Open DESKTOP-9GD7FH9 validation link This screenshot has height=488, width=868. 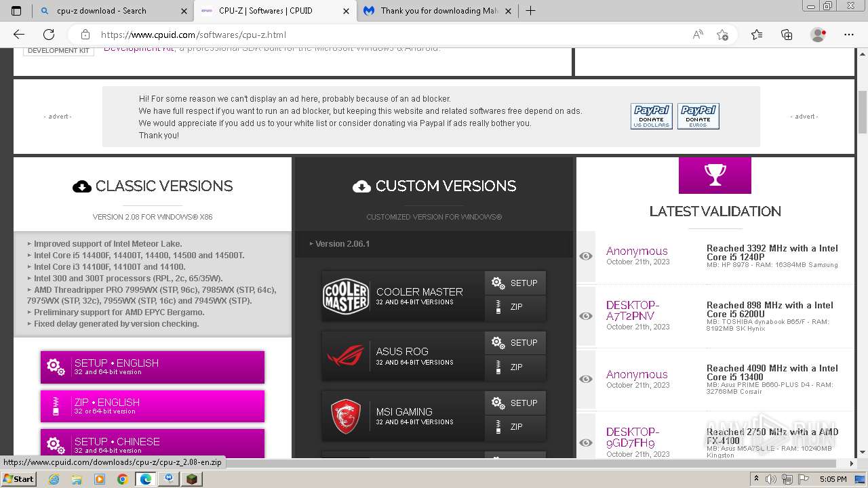pyautogui.click(x=633, y=437)
